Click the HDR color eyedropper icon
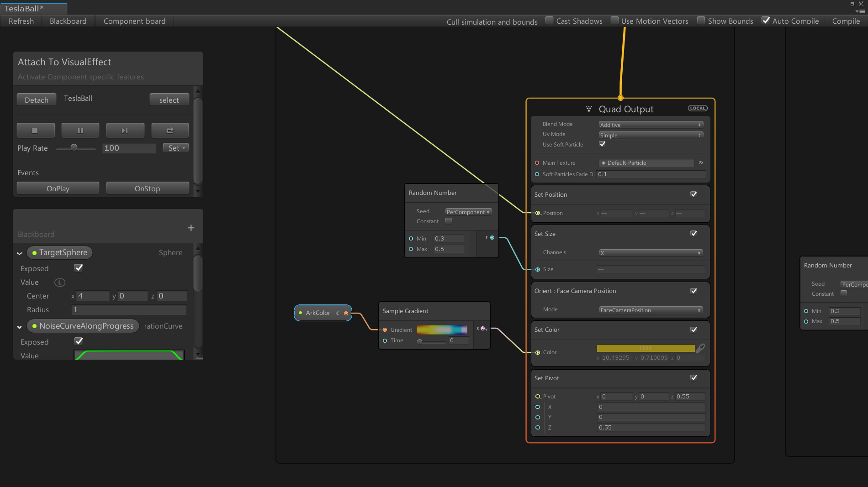 tap(700, 348)
